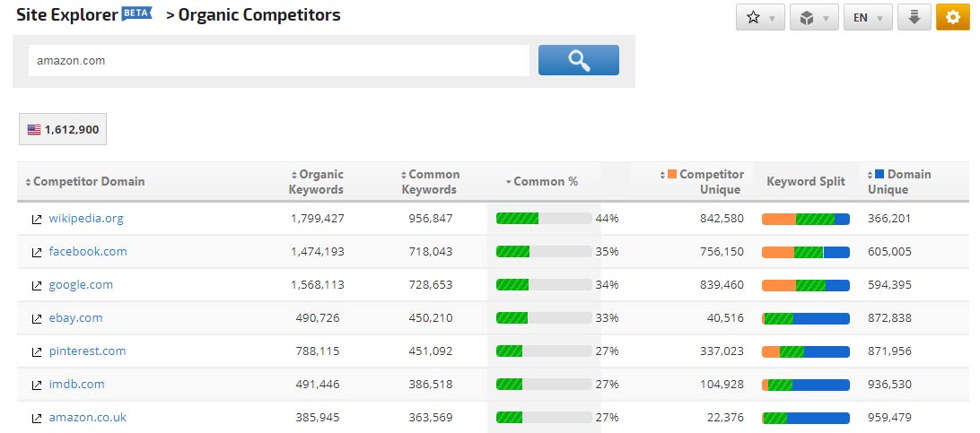Select the US flag 1,612,900 database button

(x=63, y=129)
